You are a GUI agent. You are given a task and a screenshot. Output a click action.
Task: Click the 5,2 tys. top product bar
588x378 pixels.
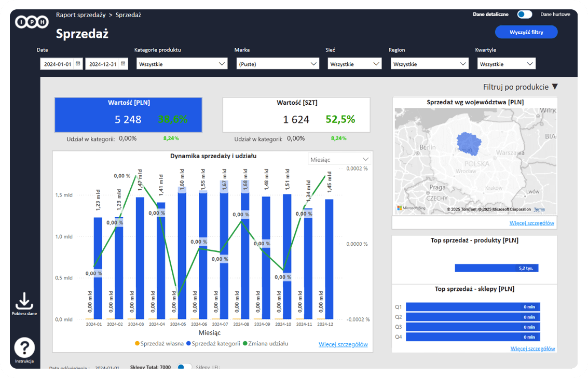[497, 268]
